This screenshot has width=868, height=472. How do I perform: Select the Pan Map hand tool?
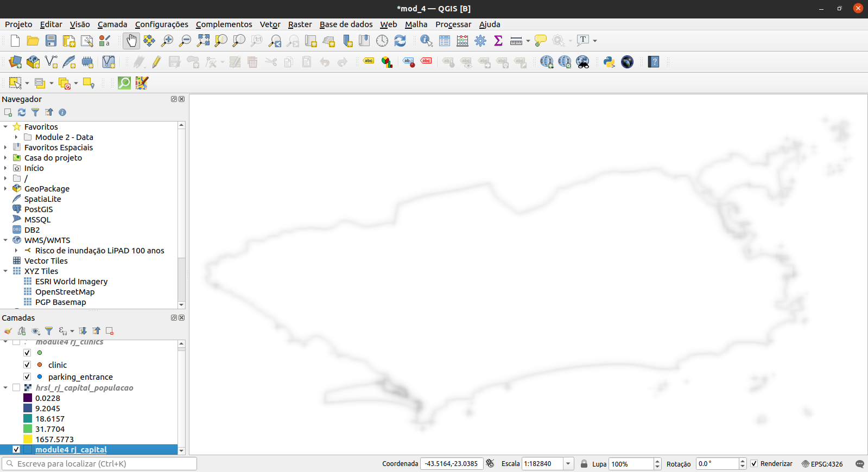[131, 41]
